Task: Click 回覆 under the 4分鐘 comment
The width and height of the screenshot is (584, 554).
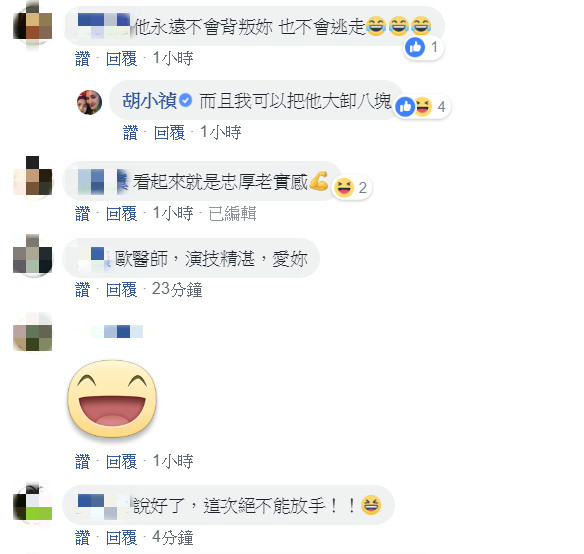Action: [121, 538]
